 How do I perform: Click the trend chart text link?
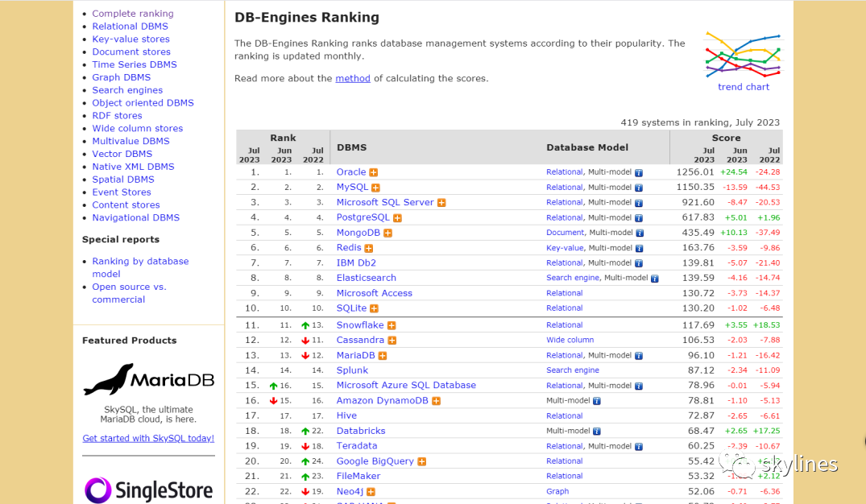click(x=744, y=87)
